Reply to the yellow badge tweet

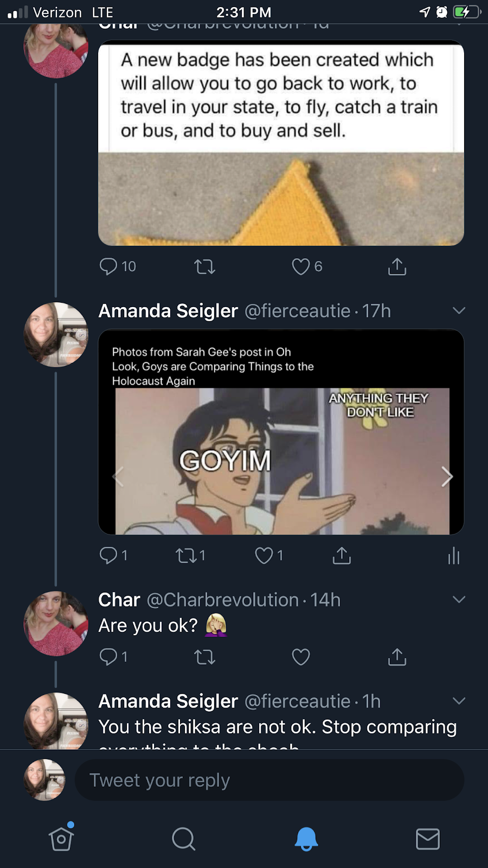(109, 266)
